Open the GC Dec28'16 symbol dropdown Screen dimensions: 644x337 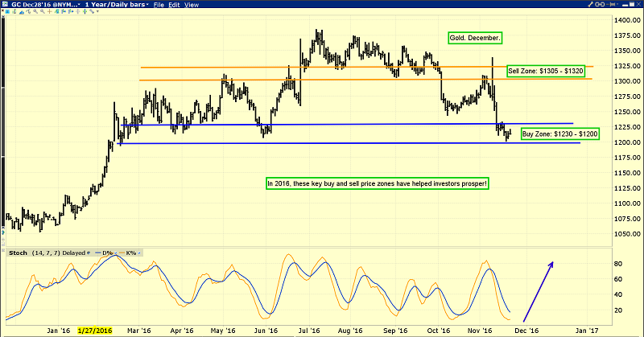[x=40, y=5]
